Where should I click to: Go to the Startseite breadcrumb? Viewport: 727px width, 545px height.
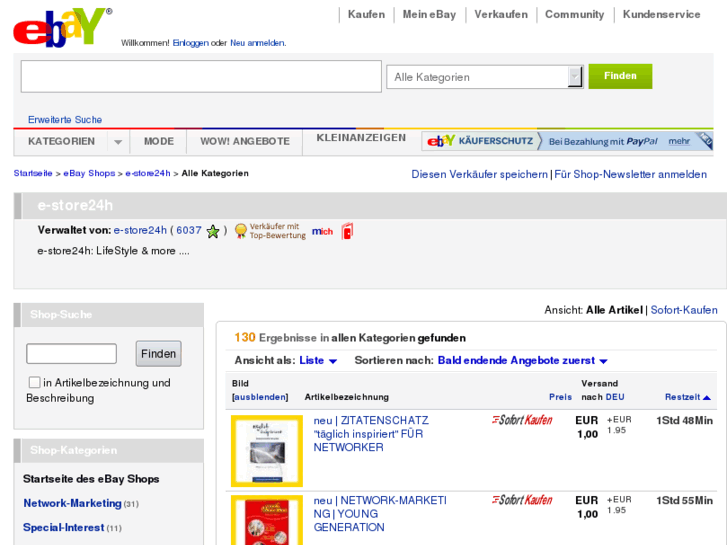[x=33, y=173]
